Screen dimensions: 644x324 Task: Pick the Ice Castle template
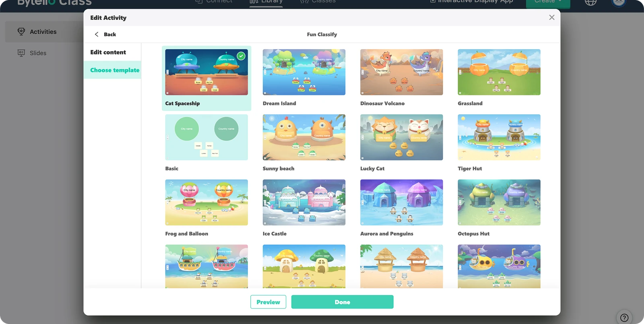tap(304, 202)
